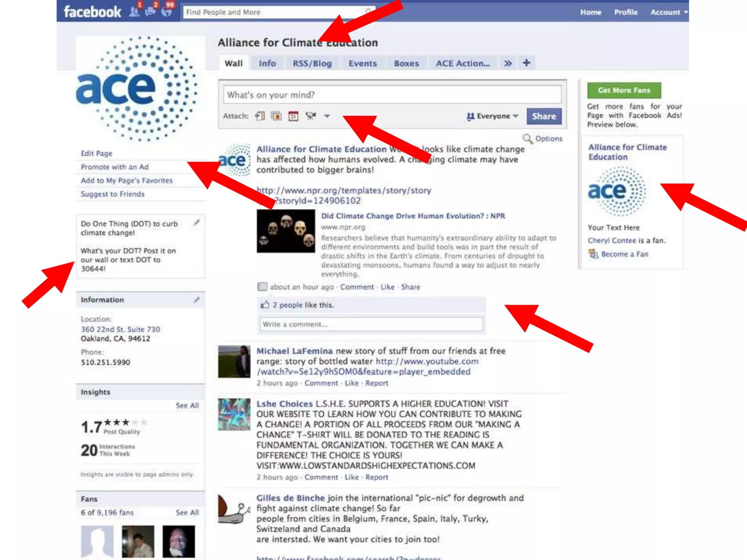Go to Profile in the header

click(x=626, y=12)
